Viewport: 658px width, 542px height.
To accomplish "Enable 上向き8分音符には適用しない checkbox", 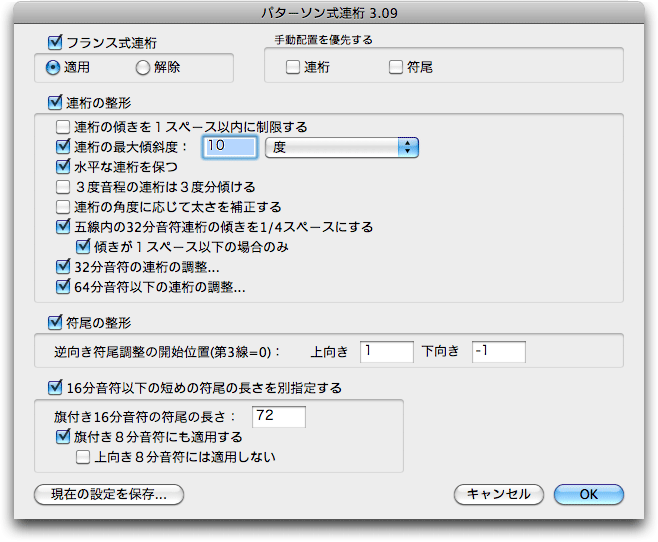I will pos(83,457).
